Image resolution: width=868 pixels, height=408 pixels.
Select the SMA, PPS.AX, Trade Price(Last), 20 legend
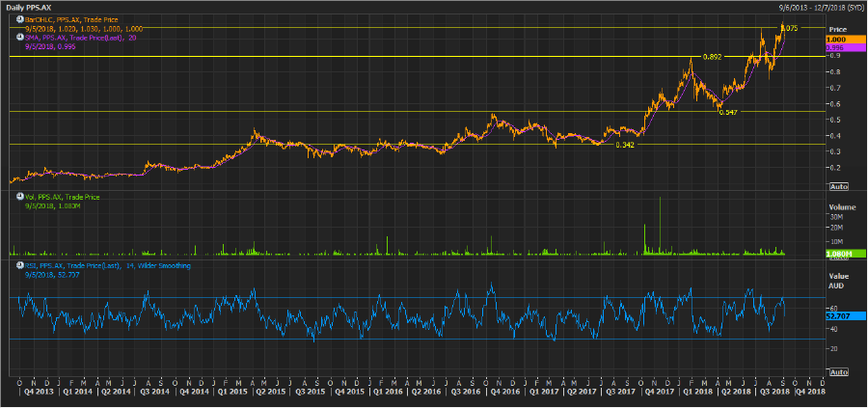pyautogui.click(x=80, y=38)
